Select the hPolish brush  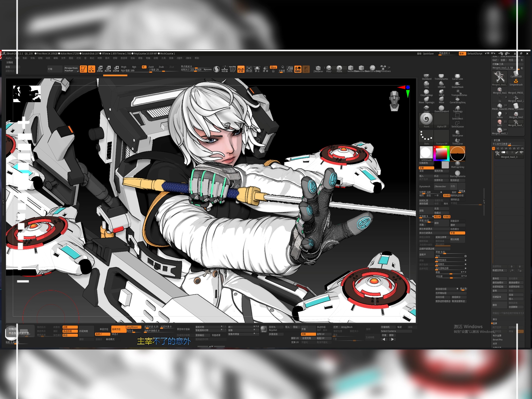coord(441,85)
